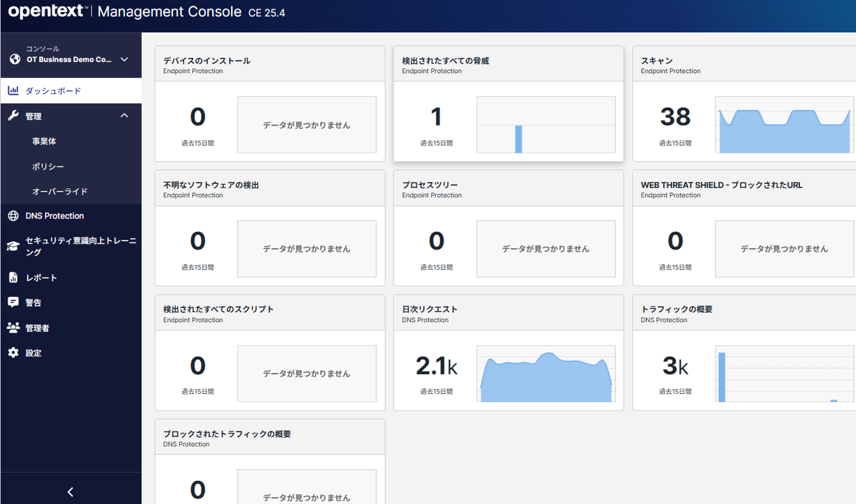Click the 管理者 people icon
Viewport: 856px width, 504px height.
(13, 328)
